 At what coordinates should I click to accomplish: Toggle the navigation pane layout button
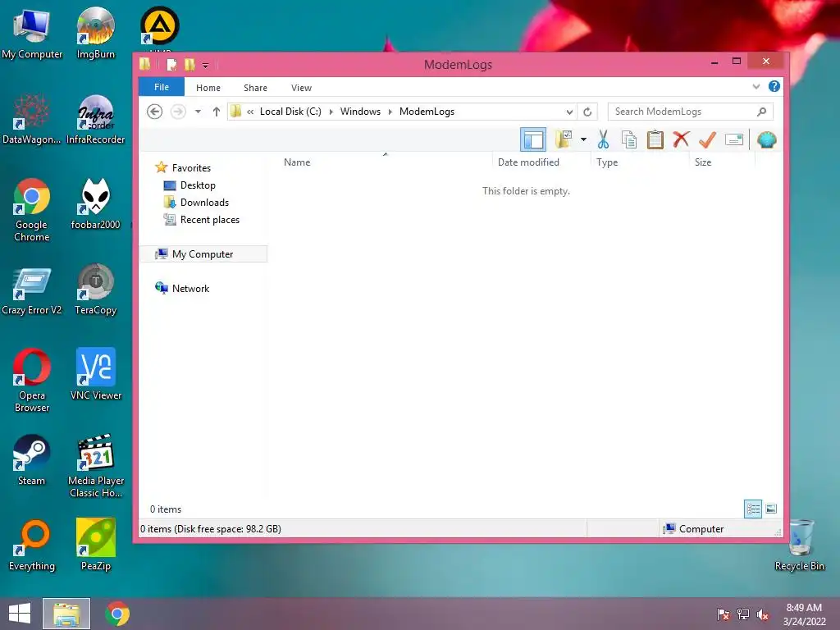tap(533, 139)
